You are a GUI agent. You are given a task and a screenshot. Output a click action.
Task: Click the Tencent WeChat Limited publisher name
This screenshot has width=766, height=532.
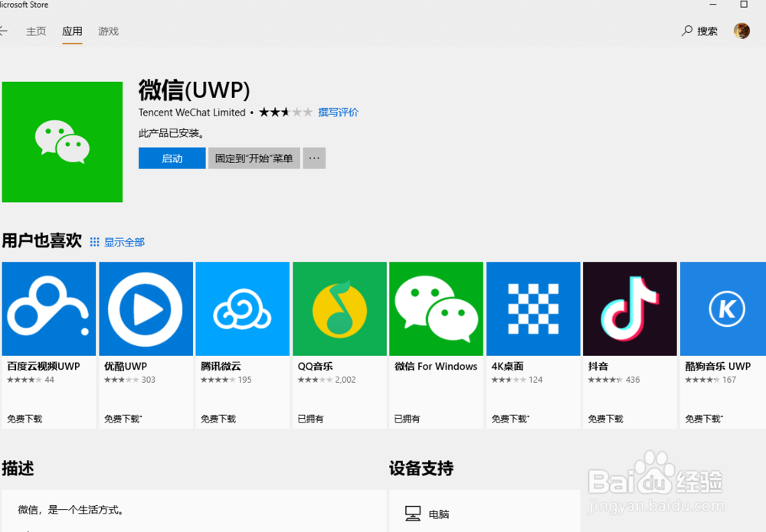(x=192, y=113)
